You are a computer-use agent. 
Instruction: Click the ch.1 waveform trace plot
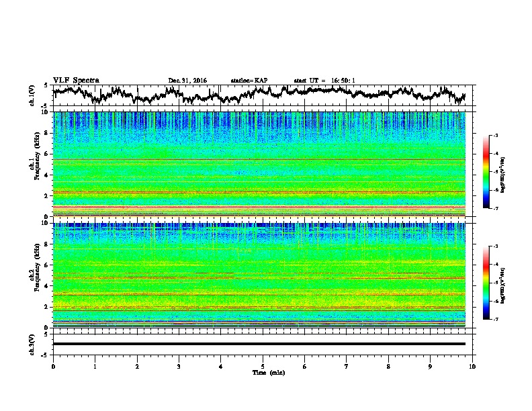(259, 95)
